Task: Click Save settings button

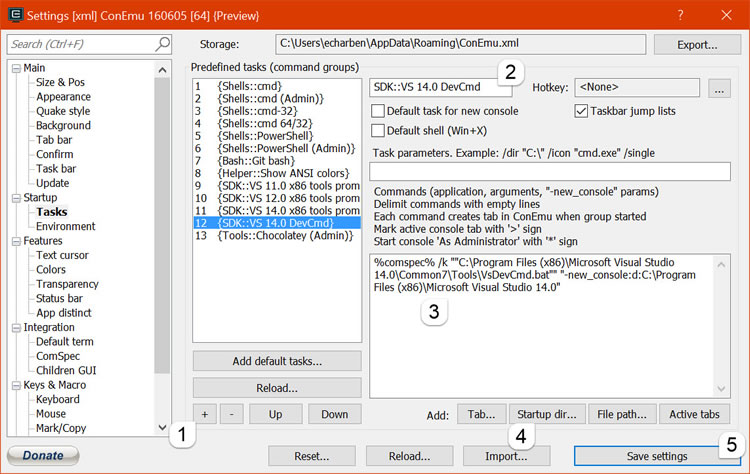Action: tap(657, 456)
